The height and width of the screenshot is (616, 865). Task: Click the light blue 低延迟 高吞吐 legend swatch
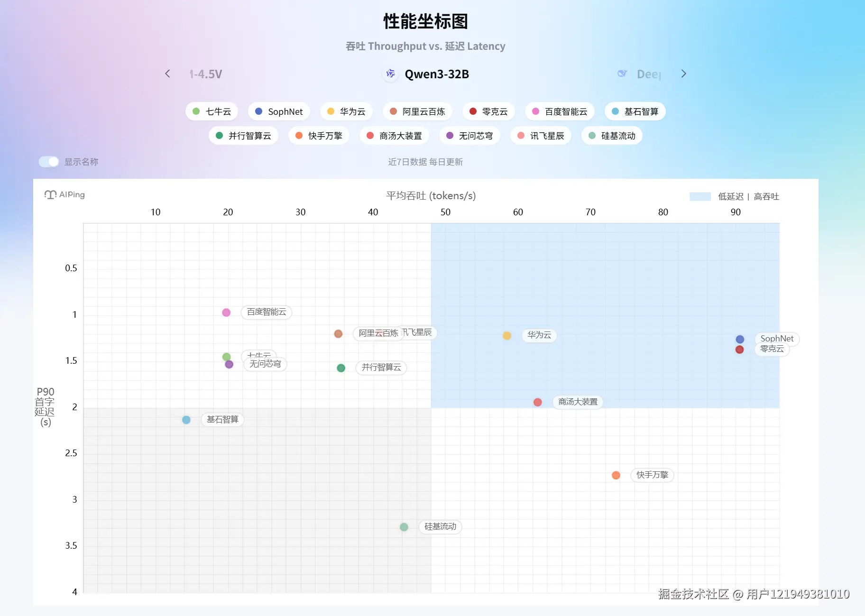click(x=700, y=196)
